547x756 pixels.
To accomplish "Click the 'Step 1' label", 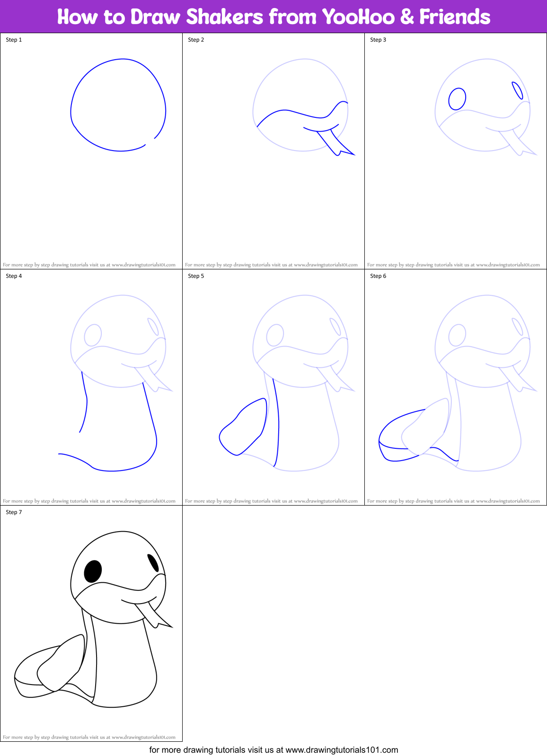I will [14, 40].
